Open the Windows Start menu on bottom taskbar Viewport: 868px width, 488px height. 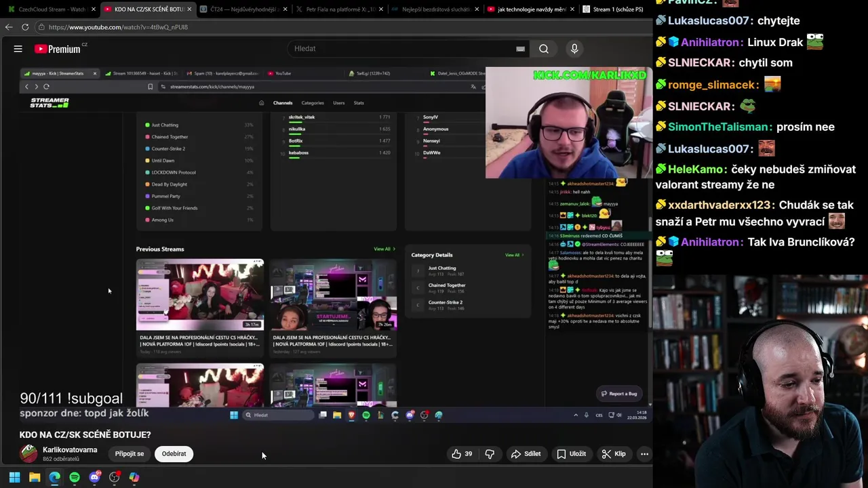click(14, 477)
